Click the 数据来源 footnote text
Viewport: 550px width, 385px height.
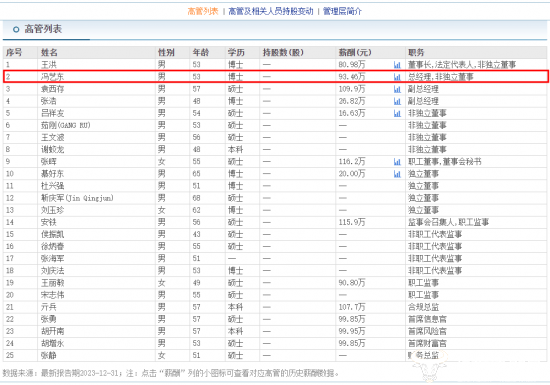click(x=171, y=373)
